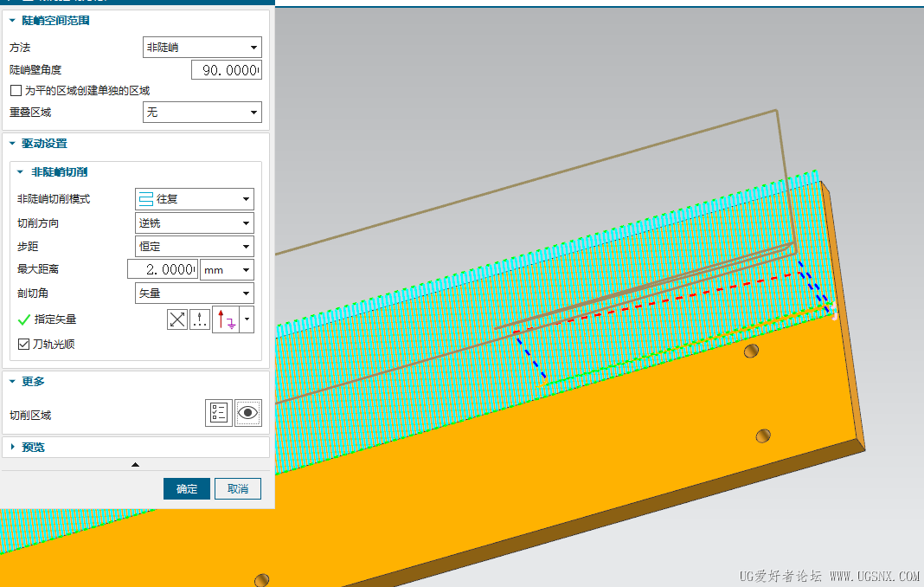Click the green checkmark beside 指定矢量
This screenshot has width=924, height=587.
coord(24,319)
